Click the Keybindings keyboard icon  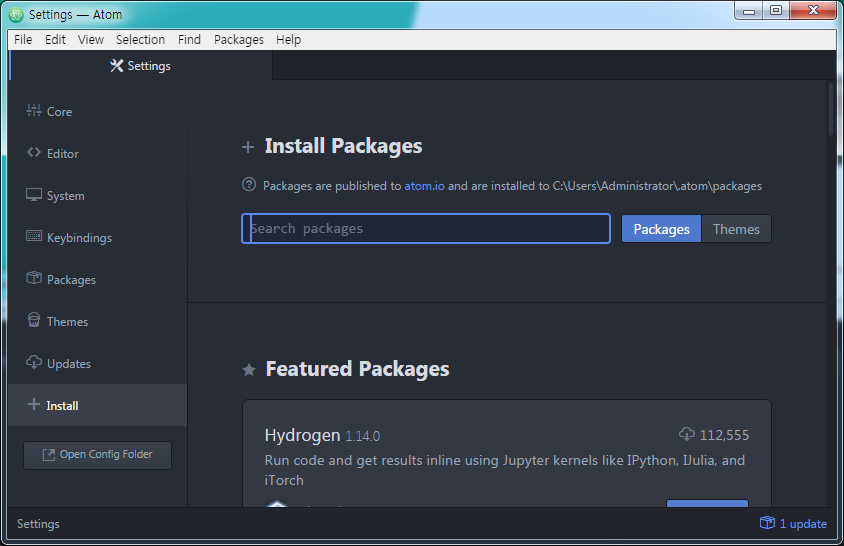pyautogui.click(x=33, y=236)
